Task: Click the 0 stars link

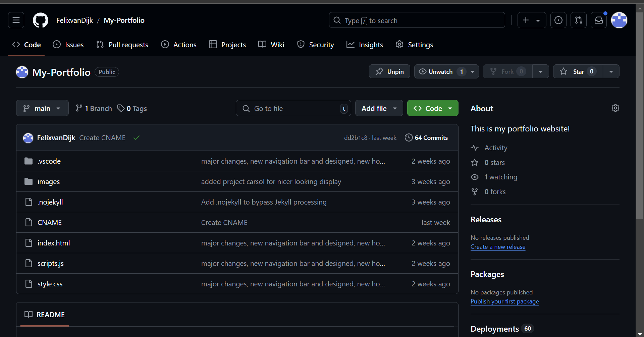Action: [x=495, y=162]
